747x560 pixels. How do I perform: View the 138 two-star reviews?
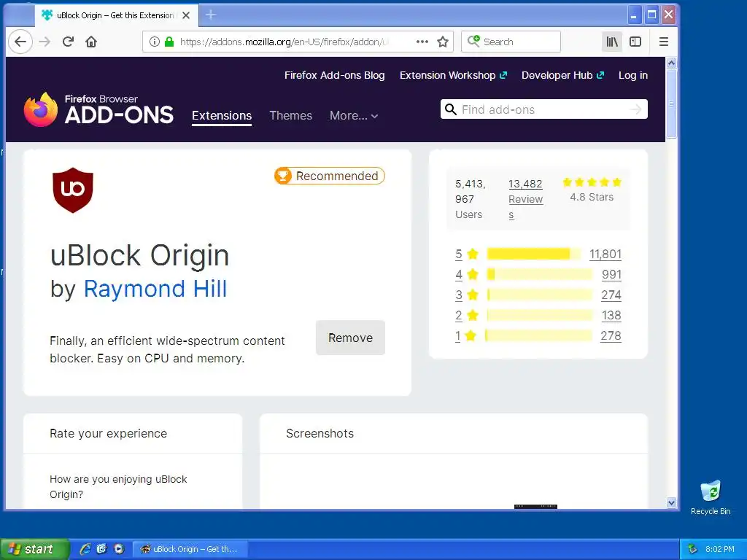[611, 316]
